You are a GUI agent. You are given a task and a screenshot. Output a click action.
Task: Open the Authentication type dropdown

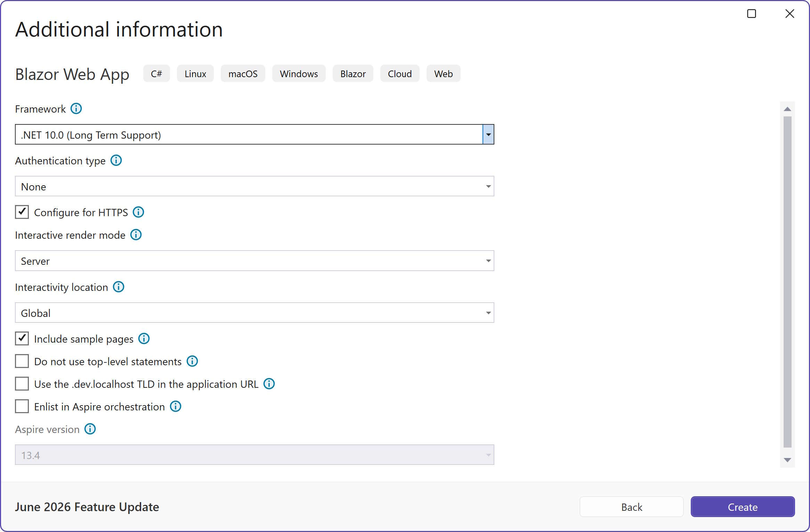[254, 186]
